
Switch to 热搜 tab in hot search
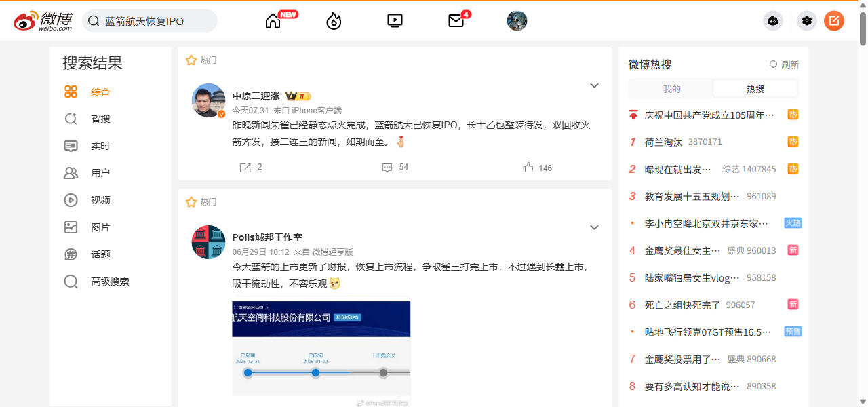755,89
